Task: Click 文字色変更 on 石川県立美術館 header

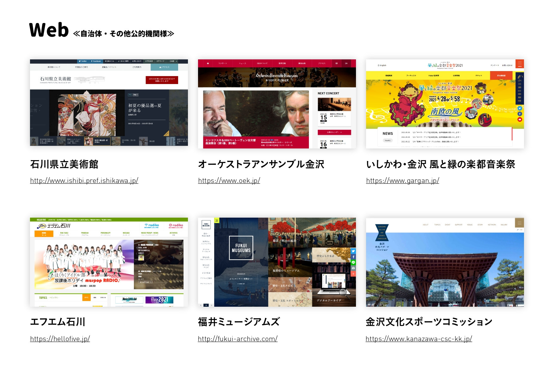Action: point(149,61)
